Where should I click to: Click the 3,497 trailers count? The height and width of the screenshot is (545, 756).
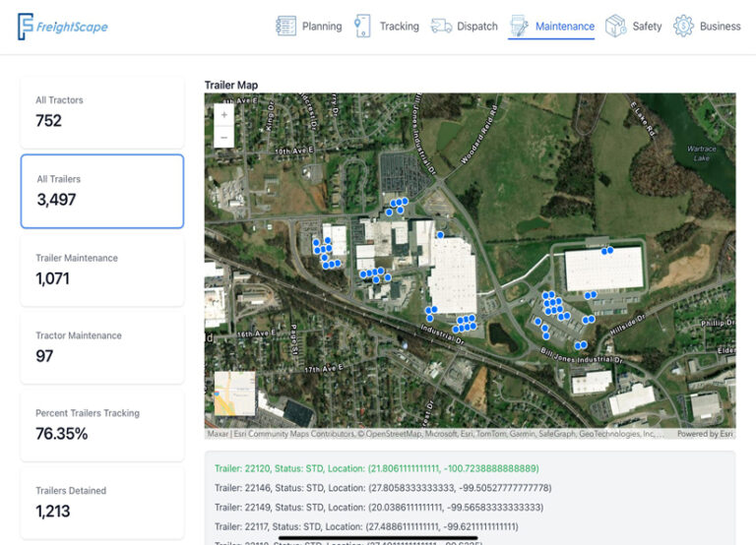pyautogui.click(x=56, y=200)
